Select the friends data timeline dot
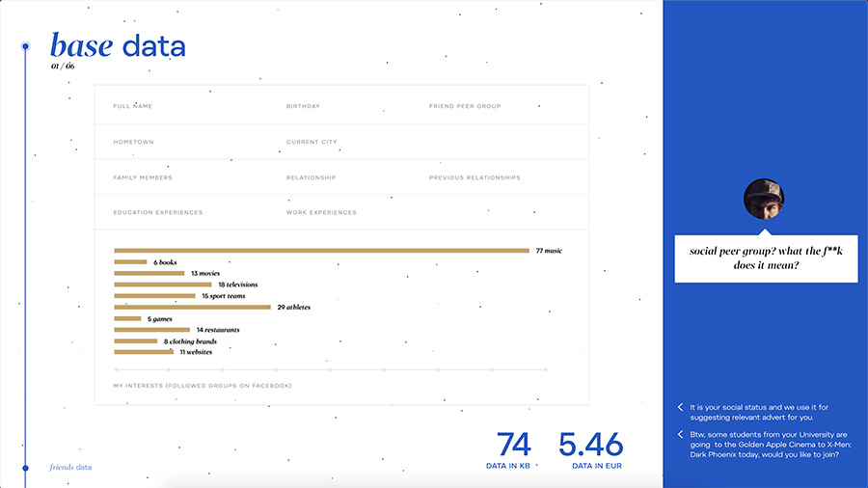 click(x=26, y=468)
